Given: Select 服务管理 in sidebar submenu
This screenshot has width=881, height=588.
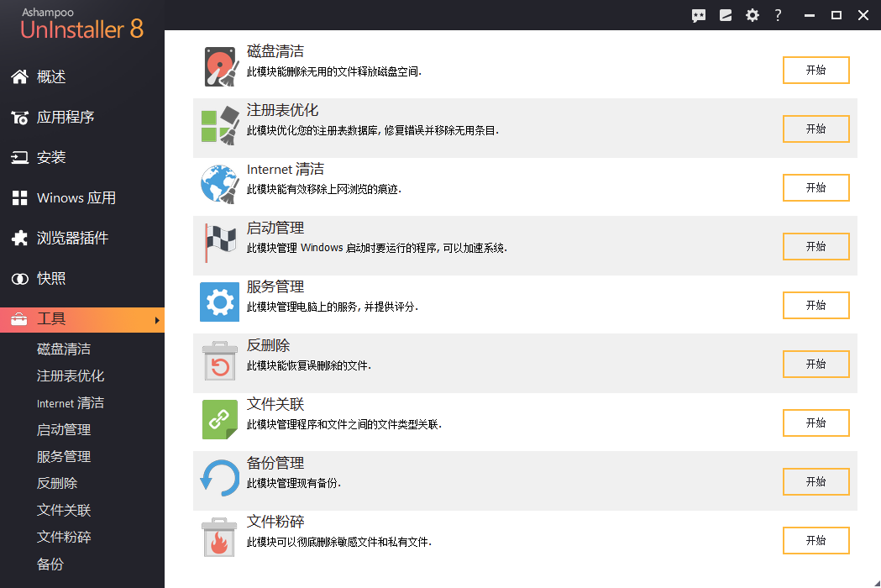Looking at the screenshot, I should 64,456.
